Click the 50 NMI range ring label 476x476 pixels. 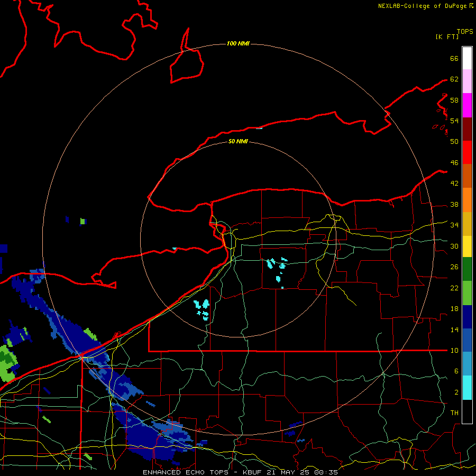238,141
